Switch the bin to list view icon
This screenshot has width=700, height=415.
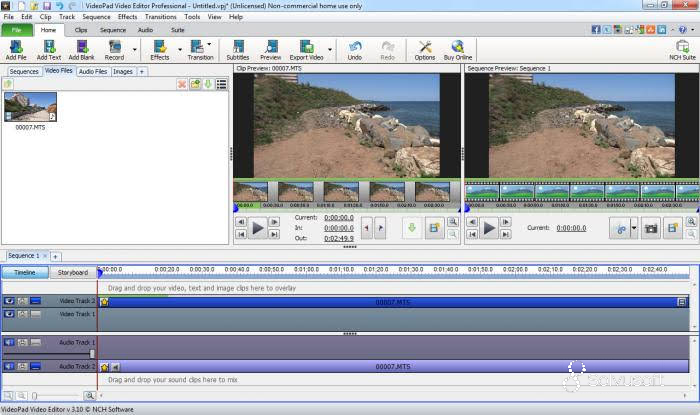221,84
